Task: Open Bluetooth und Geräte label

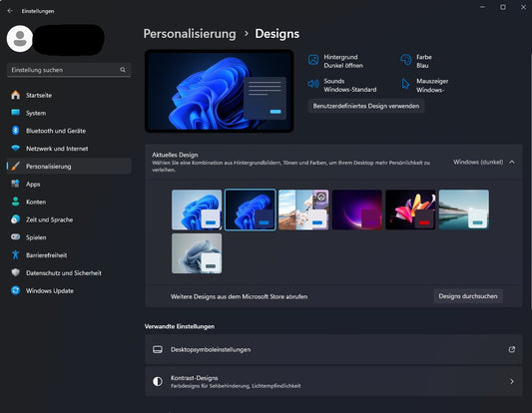Action: coord(56,131)
